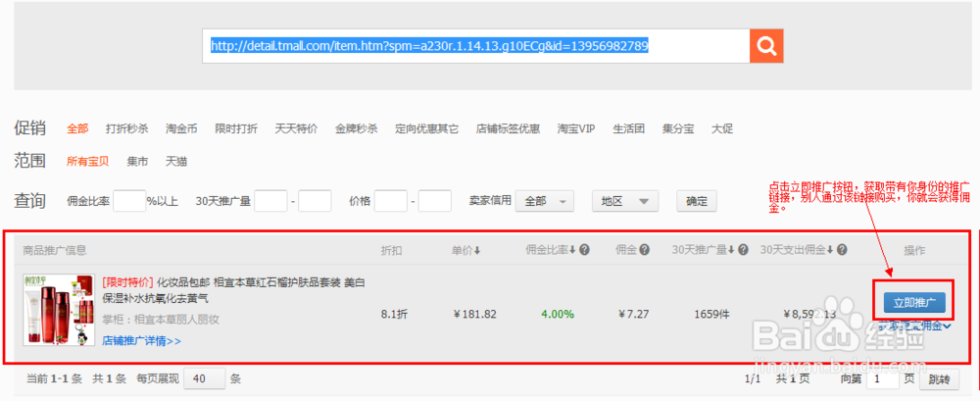The image size is (980, 401).
Task: Sort by 佣金比率 column arrow
Action: 572,250
